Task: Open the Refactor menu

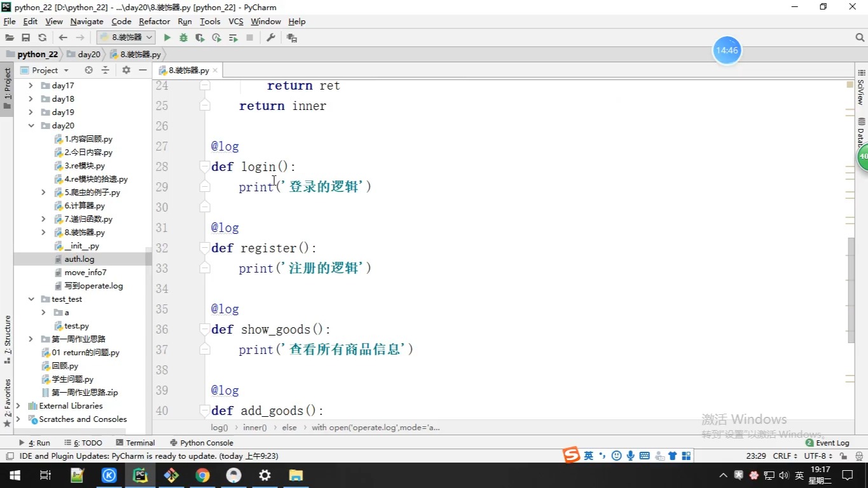Action: click(155, 22)
